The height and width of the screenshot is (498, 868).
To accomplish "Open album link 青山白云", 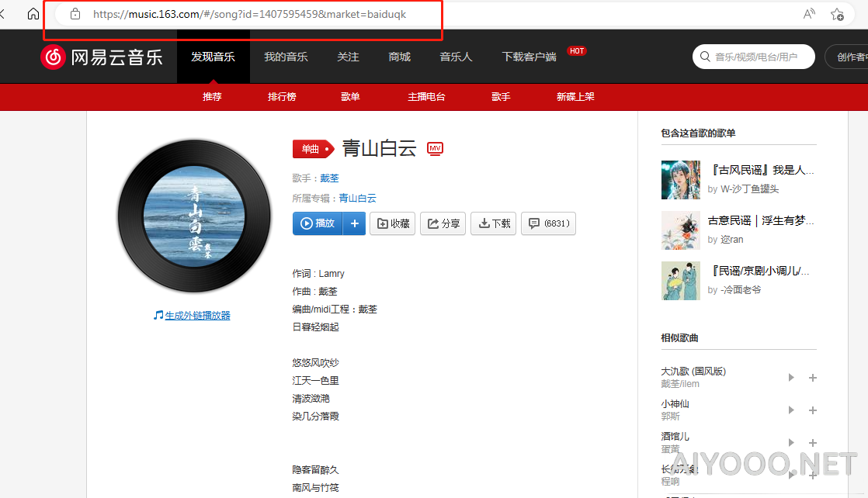I will (358, 198).
